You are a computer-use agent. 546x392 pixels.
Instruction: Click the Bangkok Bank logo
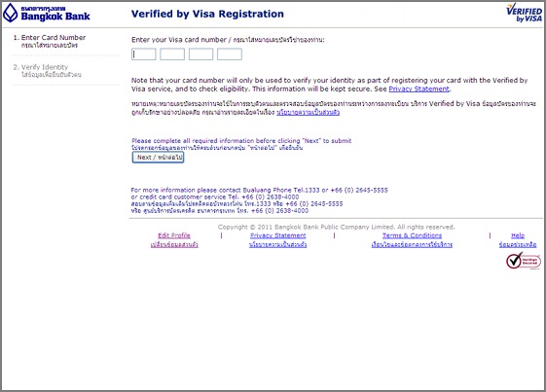47,14
